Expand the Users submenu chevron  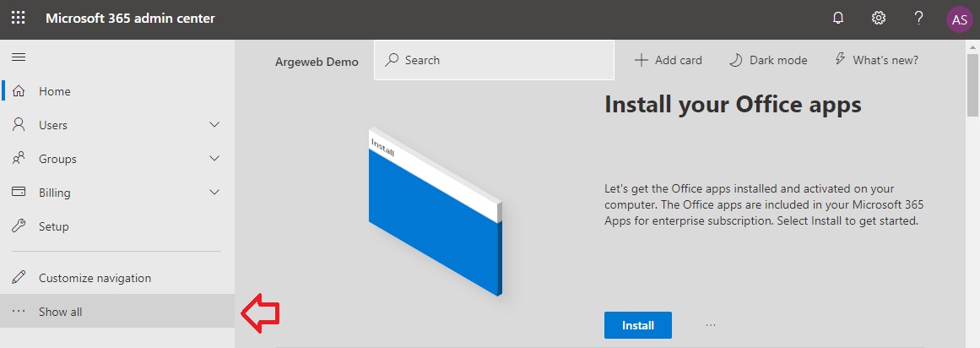coord(214,124)
